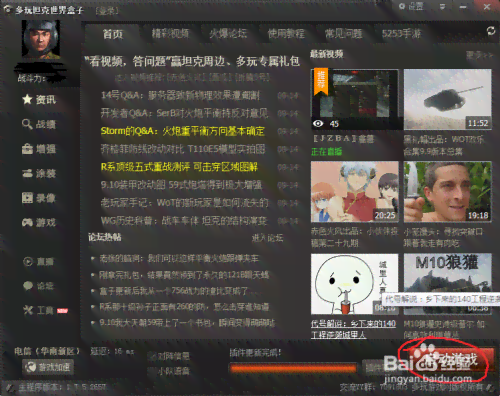Open forum post about 121B
Screen dimensions: 500x396
pyautogui.click(x=184, y=275)
